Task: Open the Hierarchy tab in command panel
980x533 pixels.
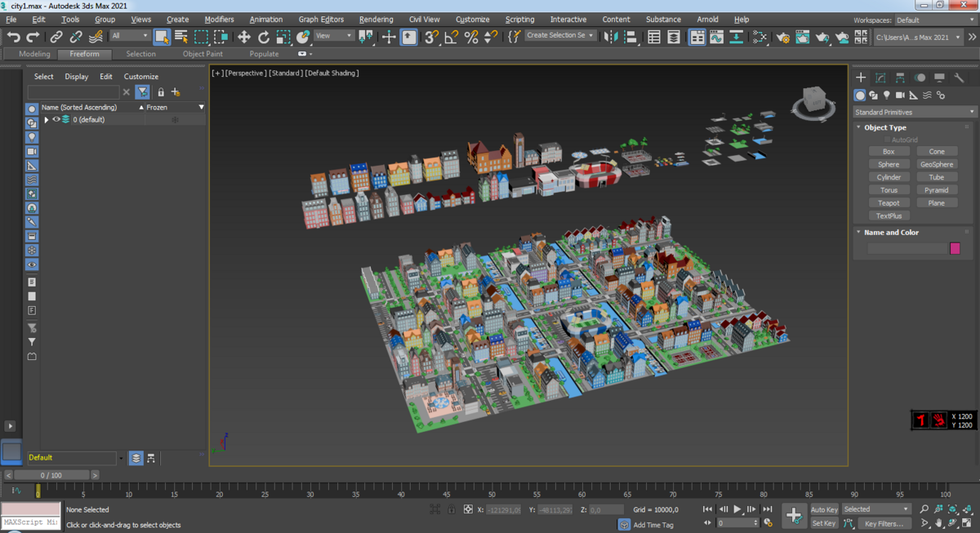Action: pyautogui.click(x=900, y=78)
